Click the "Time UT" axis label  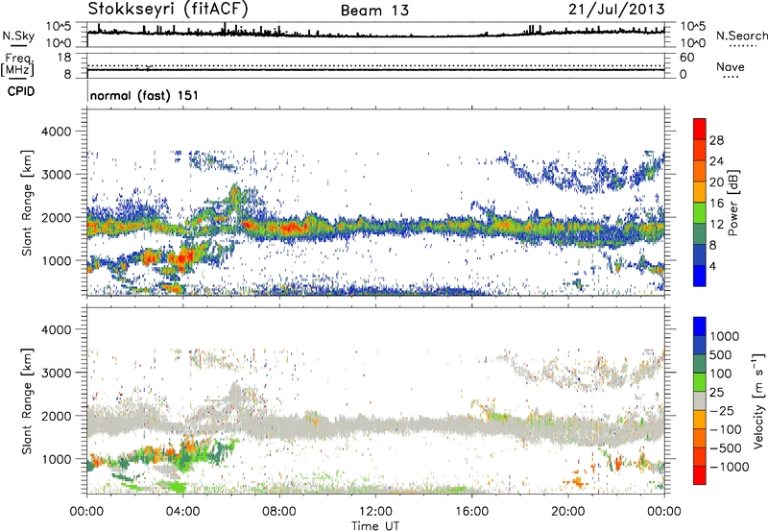click(x=375, y=526)
